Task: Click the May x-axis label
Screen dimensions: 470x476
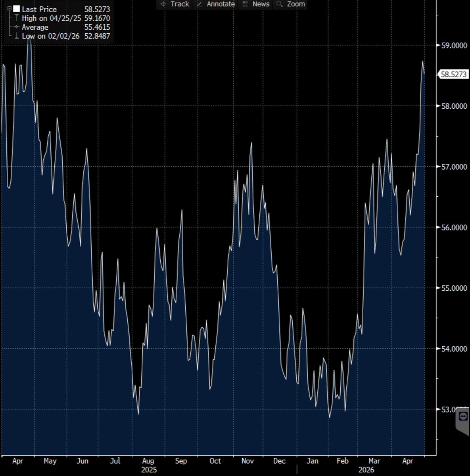Action: pyautogui.click(x=50, y=461)
